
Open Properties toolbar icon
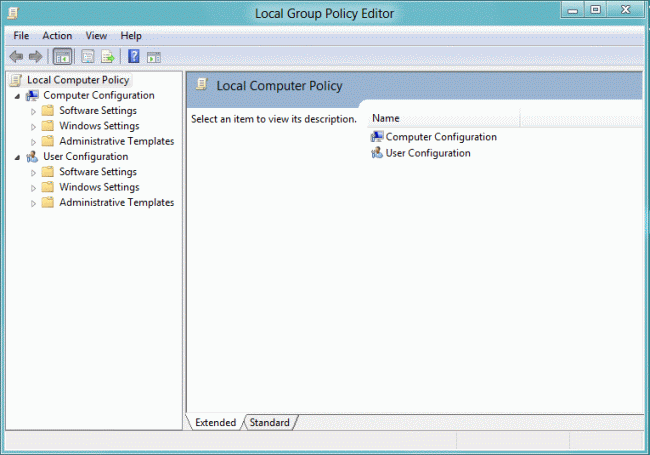[87, 56]
